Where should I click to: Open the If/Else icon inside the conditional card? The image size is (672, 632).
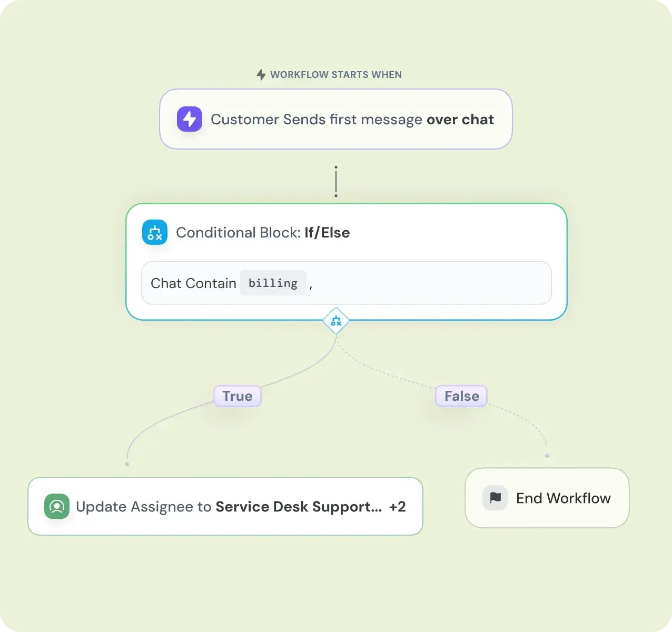[x=154, y=232]
